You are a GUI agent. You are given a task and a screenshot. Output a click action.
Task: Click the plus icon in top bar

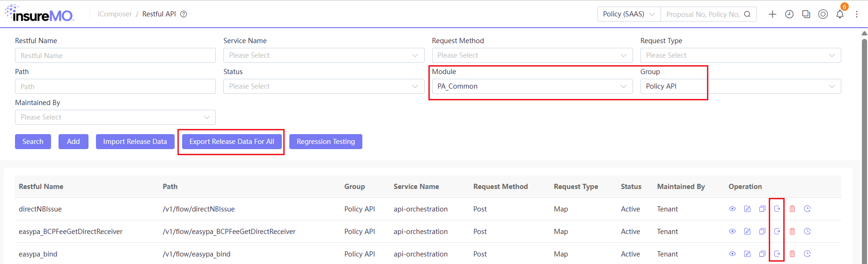tap(772, 14)
